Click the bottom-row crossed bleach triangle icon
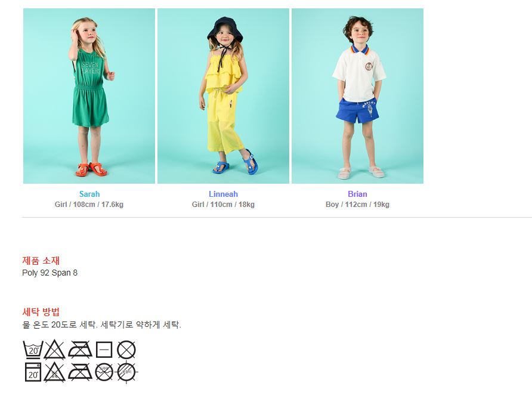Viewport: 532px width, 405px height. [54, 372]
